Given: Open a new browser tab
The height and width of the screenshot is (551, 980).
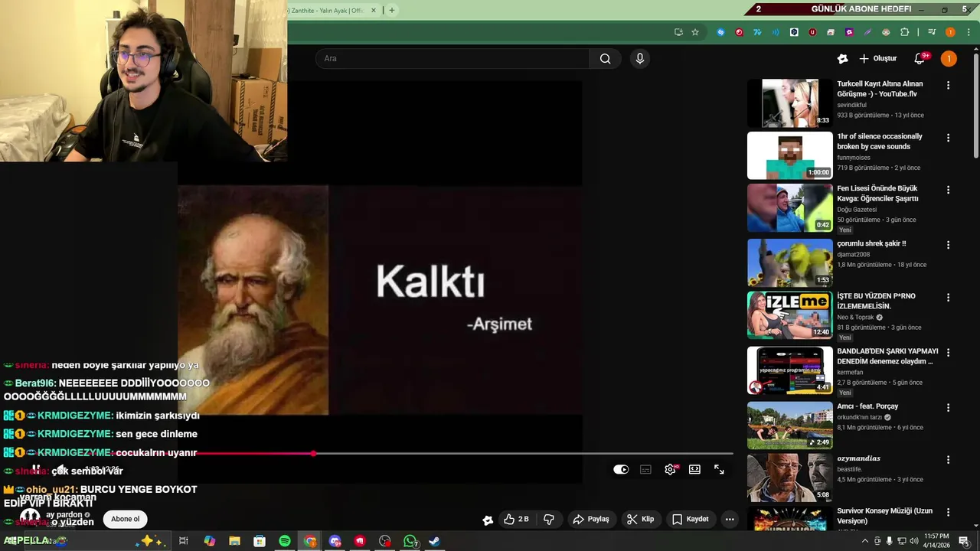Looking at the screenshot, I should tap(392, 10).
